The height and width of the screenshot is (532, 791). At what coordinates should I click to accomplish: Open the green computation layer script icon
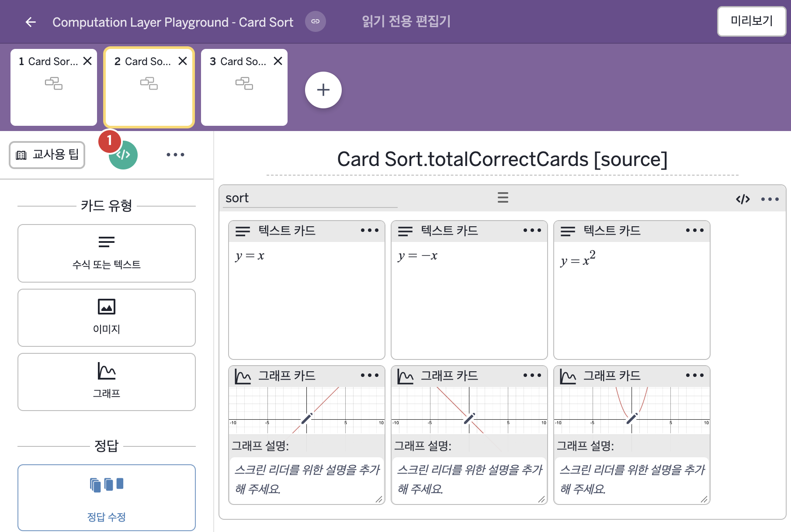click(123, 155)
